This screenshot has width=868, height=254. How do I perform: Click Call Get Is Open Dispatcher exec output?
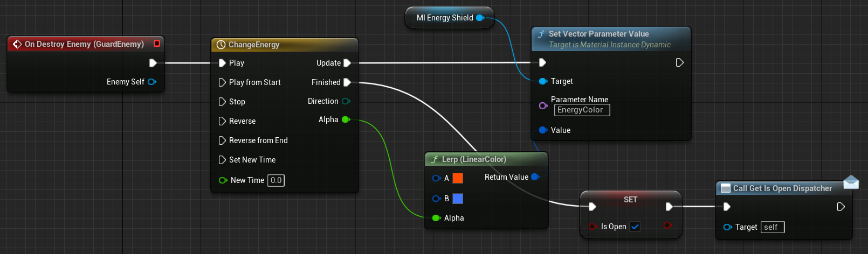[841, 207]
